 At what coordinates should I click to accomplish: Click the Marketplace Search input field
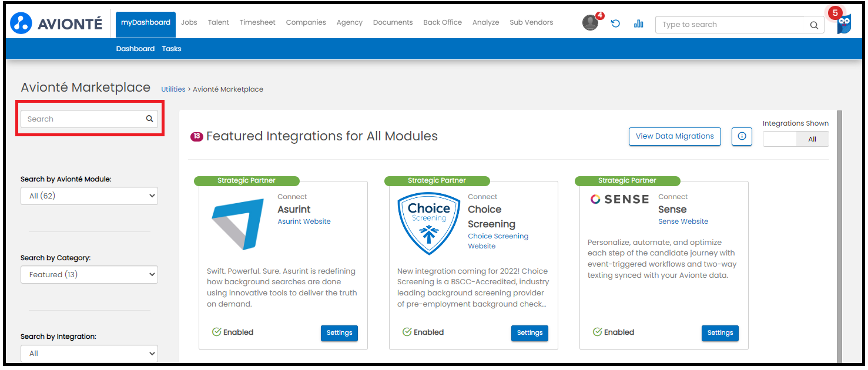click(x=89, y=119)
